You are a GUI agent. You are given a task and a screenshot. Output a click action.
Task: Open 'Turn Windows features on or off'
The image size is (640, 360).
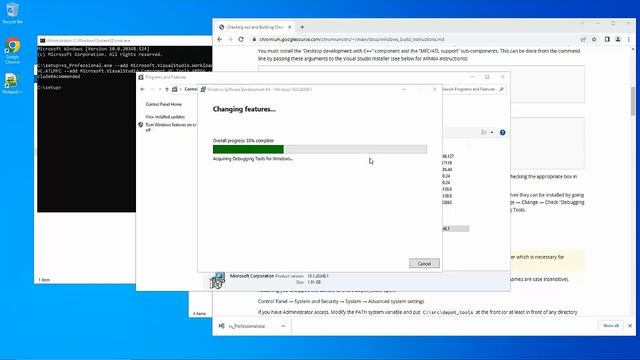(x=171, y=127)
